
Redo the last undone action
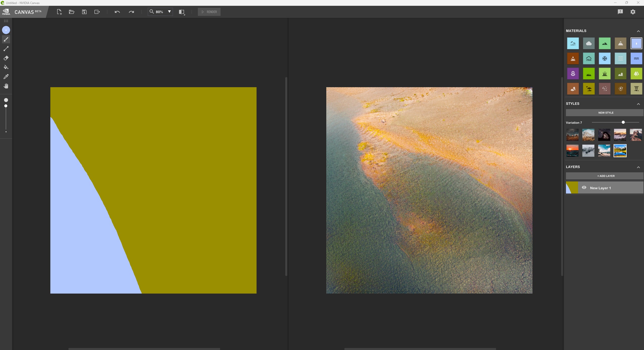pos(131,12)
